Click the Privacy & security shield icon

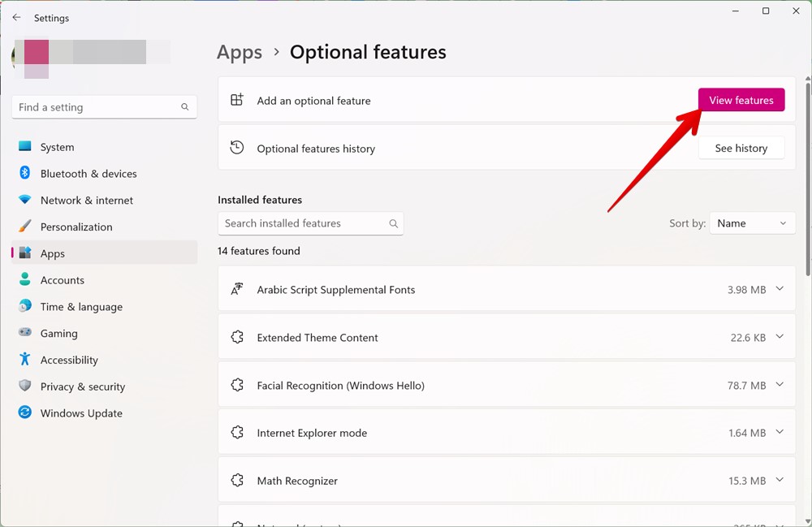[25, 387]
